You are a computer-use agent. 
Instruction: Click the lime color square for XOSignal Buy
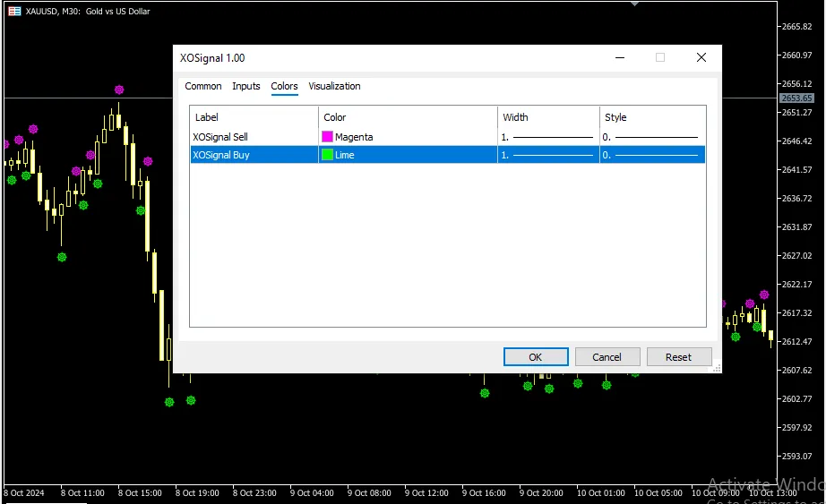click(x=327, y=155)
